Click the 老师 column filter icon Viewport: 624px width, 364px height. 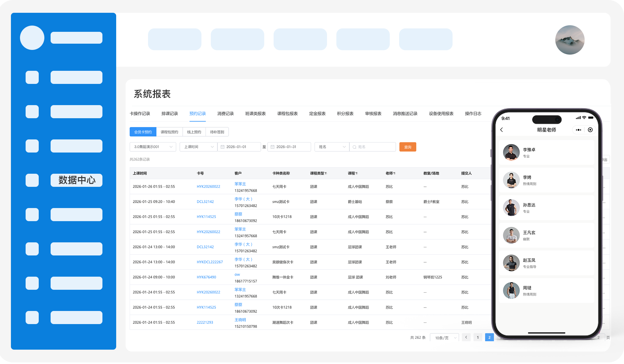pyautogui.click(x=394, y=173)
